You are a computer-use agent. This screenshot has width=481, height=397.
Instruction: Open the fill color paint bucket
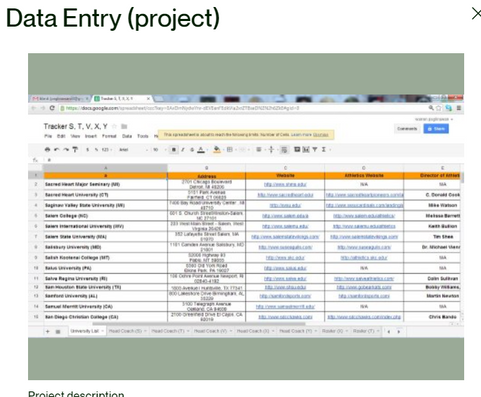click(x=217, y=150)
